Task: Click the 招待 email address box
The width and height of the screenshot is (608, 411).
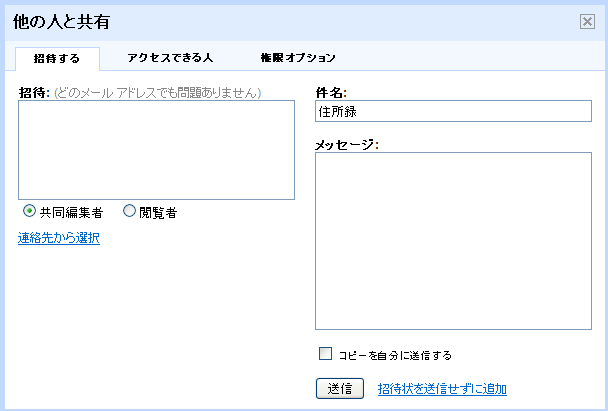Action: point(156,150)
